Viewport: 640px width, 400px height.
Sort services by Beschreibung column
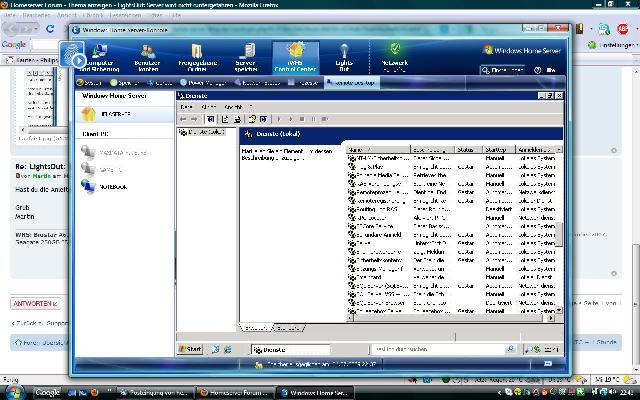pos(433,150)
